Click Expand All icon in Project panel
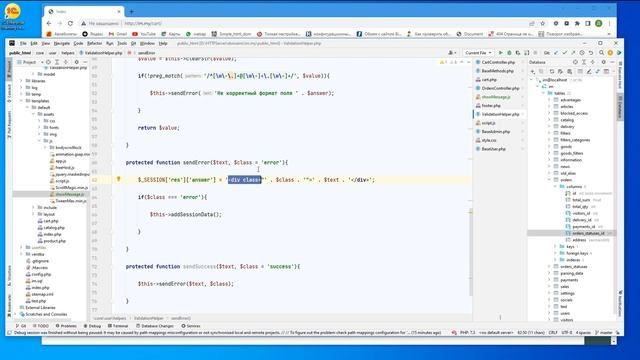The height and width of the screenshot is (360, 640). (57, 62)
